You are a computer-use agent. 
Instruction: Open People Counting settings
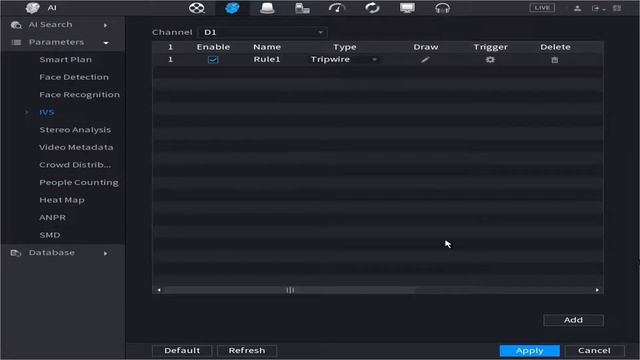point(79,182)
